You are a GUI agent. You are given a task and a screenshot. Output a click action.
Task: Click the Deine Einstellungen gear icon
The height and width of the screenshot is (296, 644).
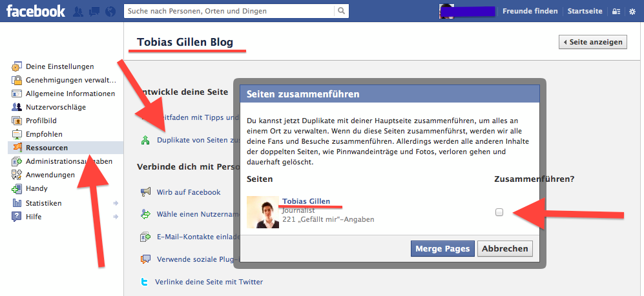pos(17,66)
